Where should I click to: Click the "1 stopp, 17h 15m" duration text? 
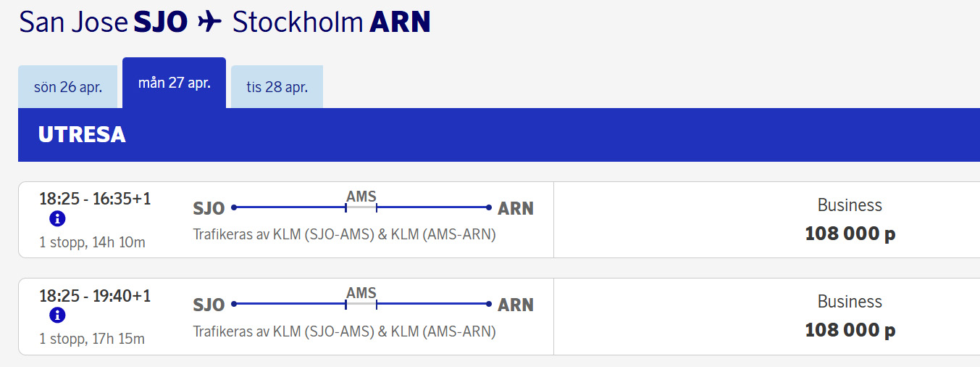[x=92, y=339]
